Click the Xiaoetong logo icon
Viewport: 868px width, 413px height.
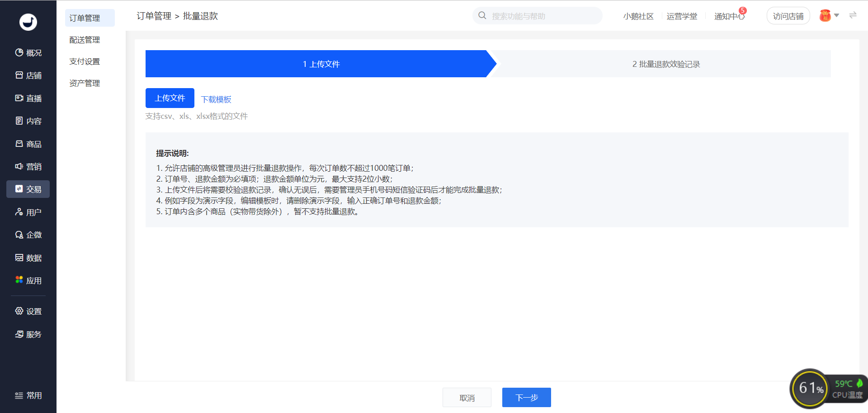click(x=28, y=22)
